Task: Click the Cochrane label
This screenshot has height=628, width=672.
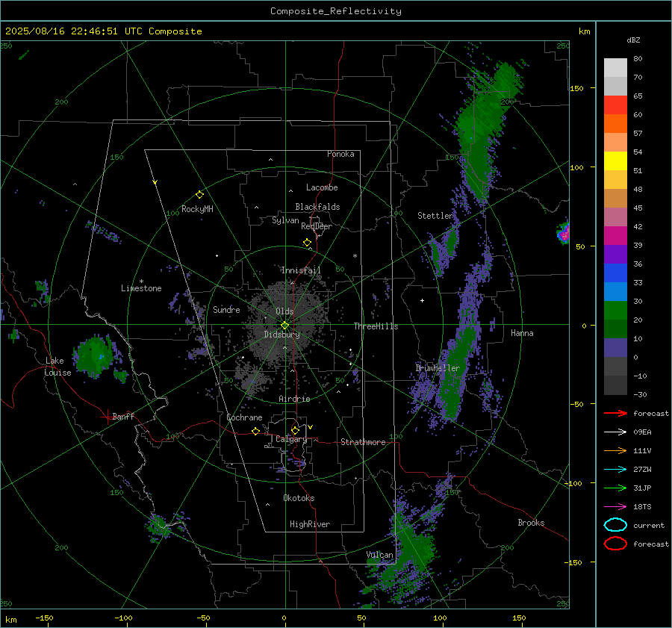Action: coord(244,417)
